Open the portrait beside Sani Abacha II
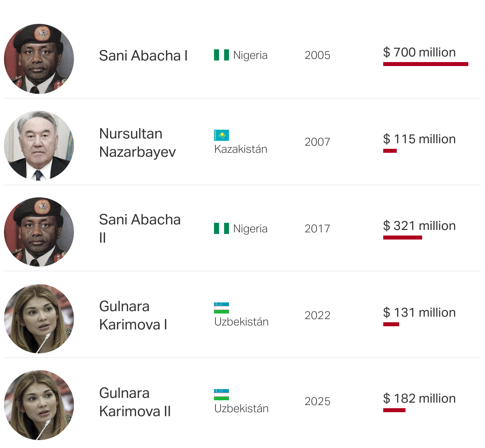485x448 pixels. [39, 232]
